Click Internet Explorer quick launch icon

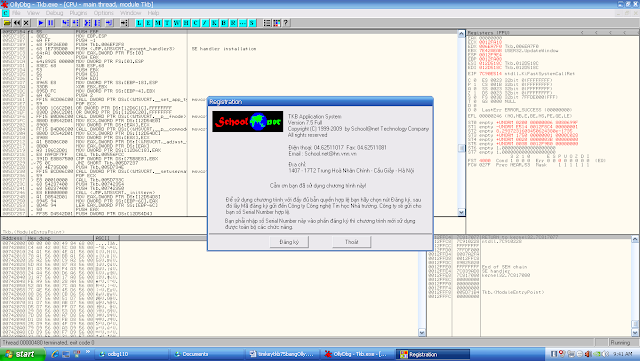coord(55,354)
